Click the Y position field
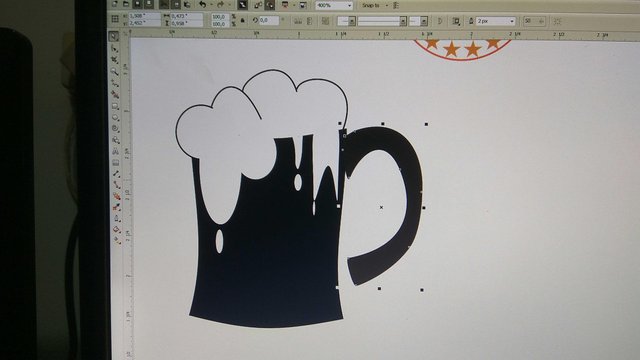640x360 pixels. point(144,23)
